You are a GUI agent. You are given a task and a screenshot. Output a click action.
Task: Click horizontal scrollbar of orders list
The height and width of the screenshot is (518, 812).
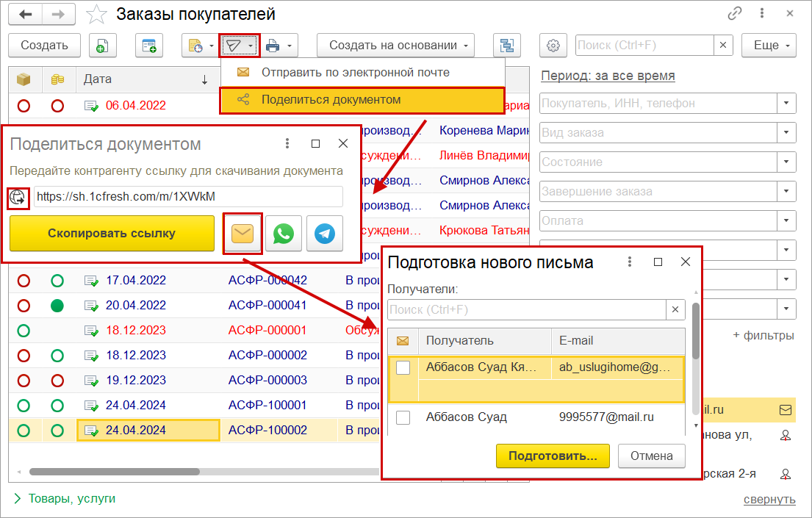tap(115, 472)
